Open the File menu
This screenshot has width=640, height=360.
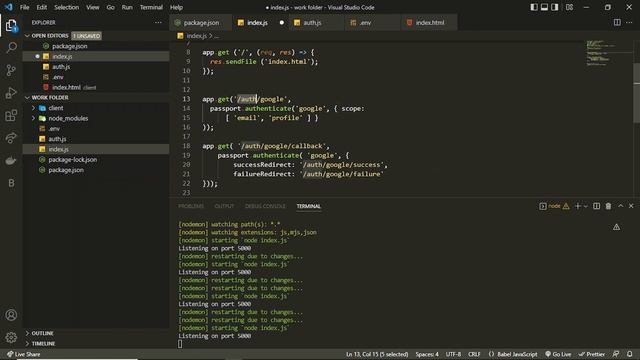coord(24,7)
